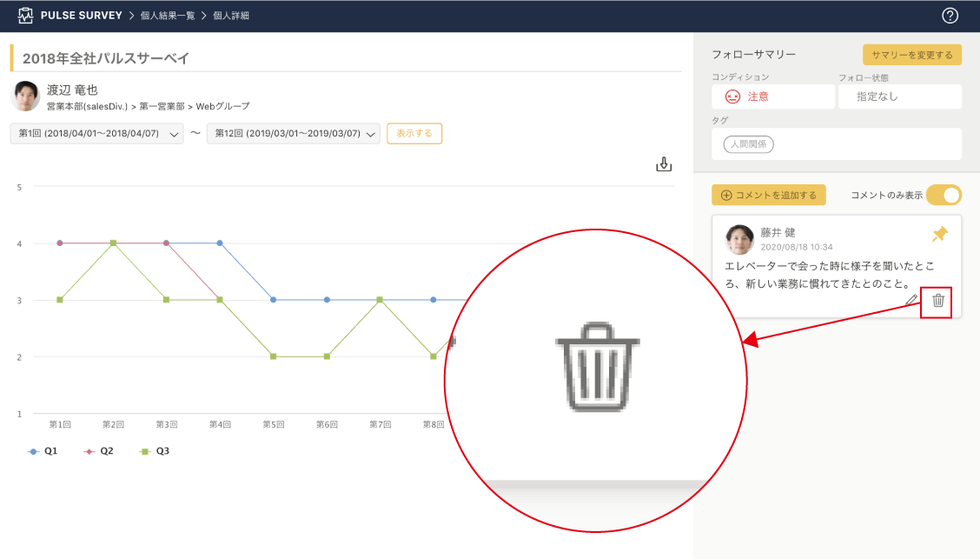Open the 第1回 start period dropdown
Screen dimensions: 980x559
pyautogui.click(x=96, y=134)
